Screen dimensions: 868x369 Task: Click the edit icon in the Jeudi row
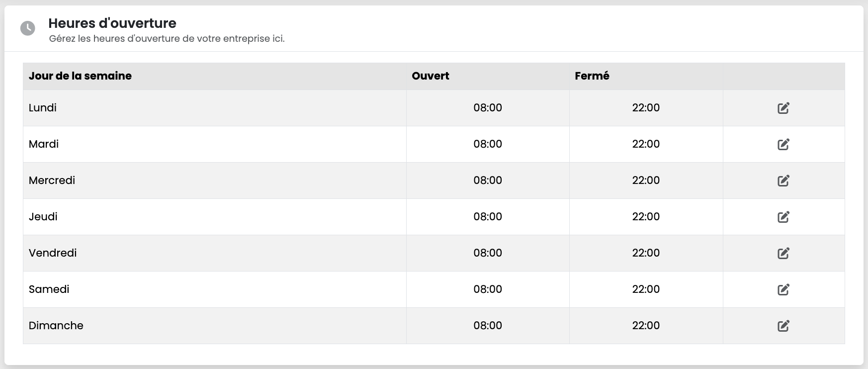(783, 217)
